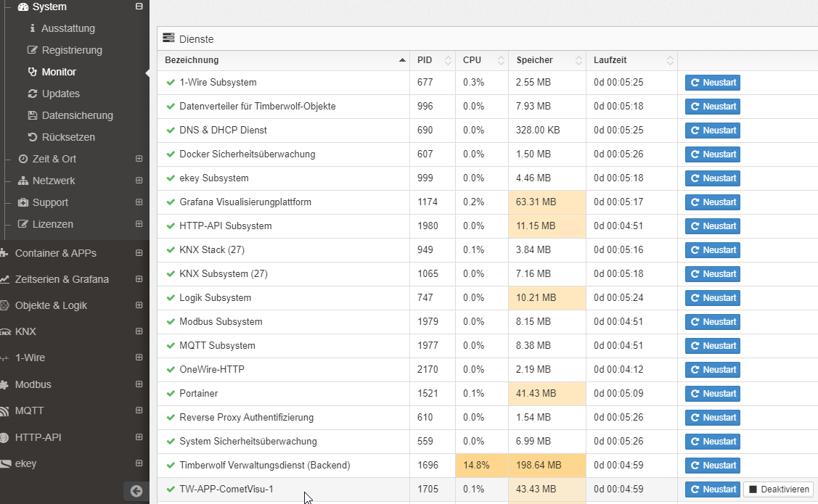
Task: Sort services by Bezeichnung column
Action: point(283,60)
